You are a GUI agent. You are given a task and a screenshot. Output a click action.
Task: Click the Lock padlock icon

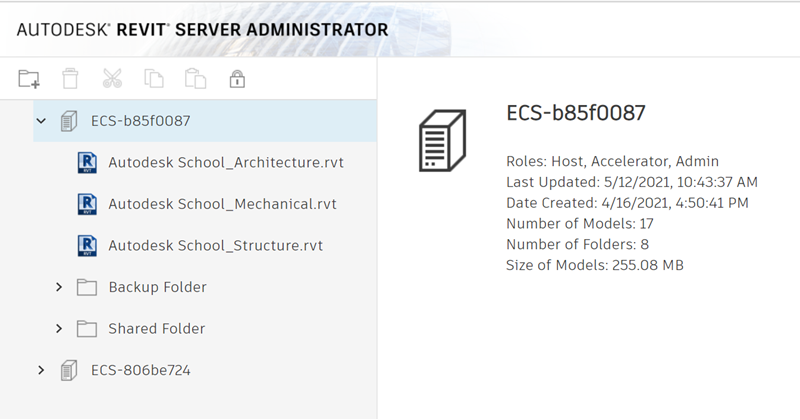click(237, 79)
